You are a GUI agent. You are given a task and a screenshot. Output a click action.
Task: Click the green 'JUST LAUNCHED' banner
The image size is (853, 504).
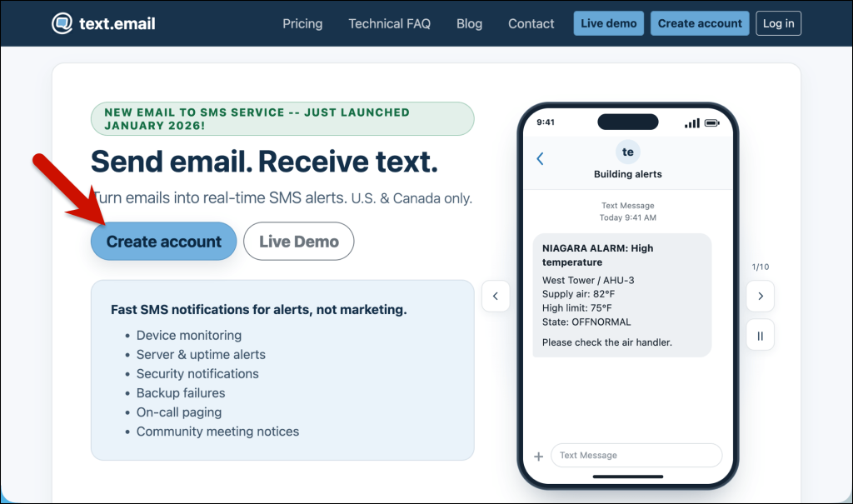click(x=282, y=118)
